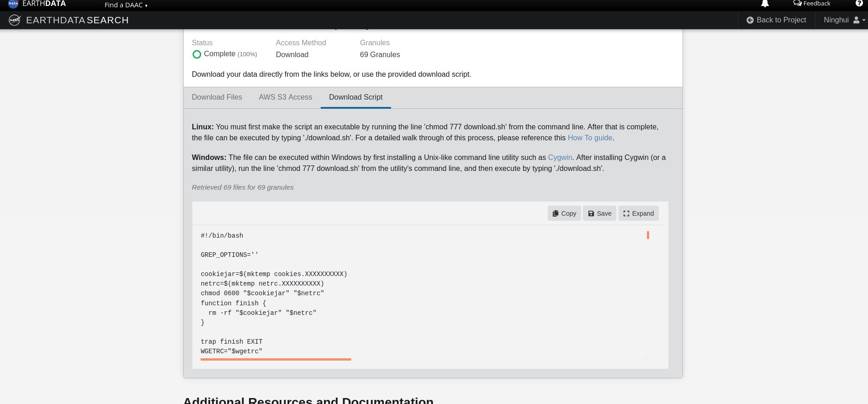This screenshot has width=868, height=404.
Task: Click the Ninghui user account icon
Action: (856, 20)
